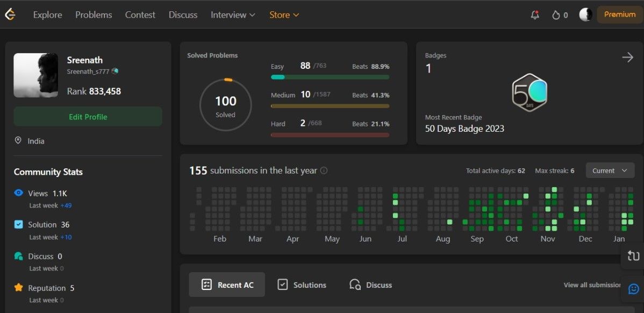Open the Current year dropdown
Viewport: 644px width, 313px height.
coord(610,170)
